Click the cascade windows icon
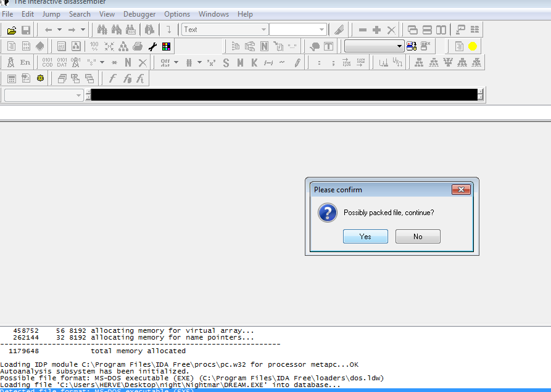This screenshot has height=392, width=551. [x=62, y=79]
